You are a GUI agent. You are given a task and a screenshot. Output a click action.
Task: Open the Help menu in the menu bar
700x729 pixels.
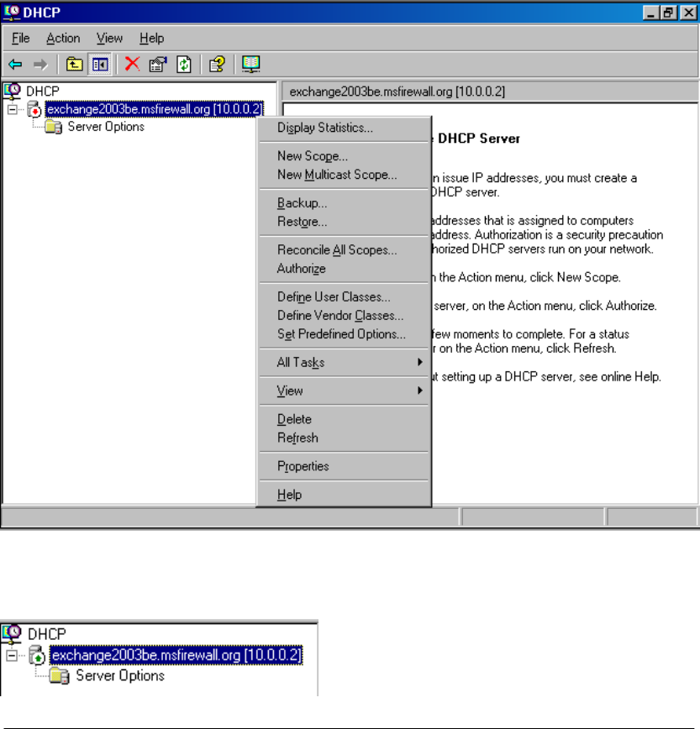pyautogui.click(x=151, y=38)
